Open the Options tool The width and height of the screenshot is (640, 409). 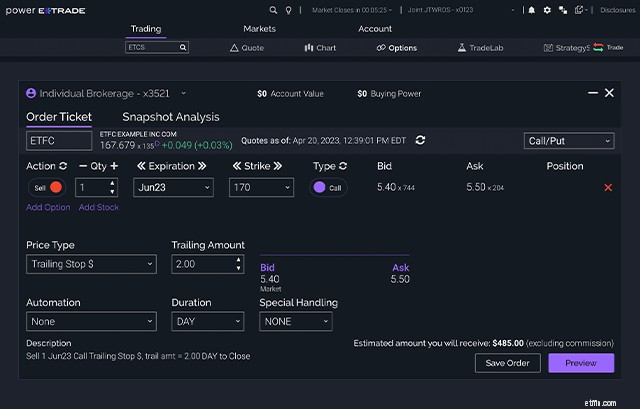tap(397, 48)
